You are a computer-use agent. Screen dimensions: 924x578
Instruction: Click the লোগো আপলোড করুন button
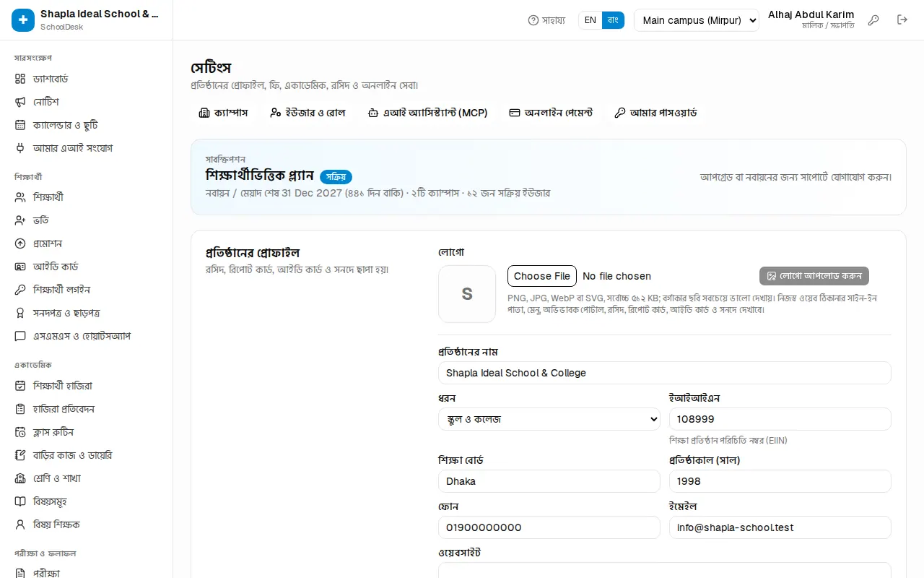tap(814, 276)
